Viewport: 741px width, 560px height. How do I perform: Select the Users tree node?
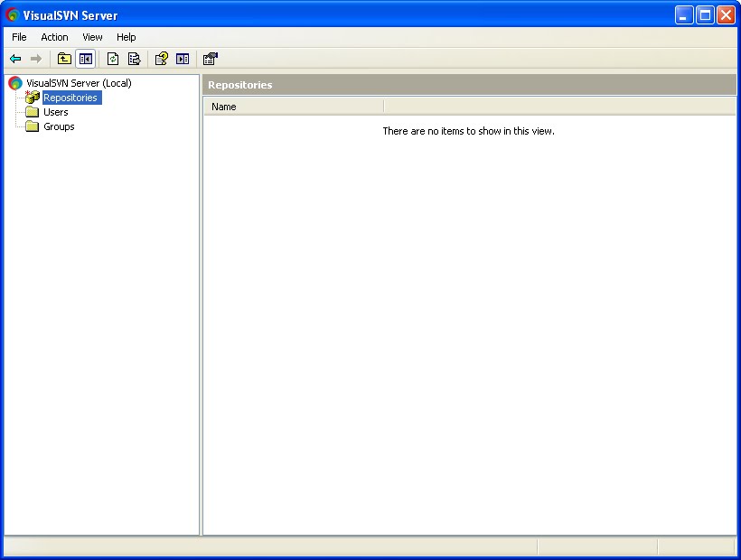56,112
